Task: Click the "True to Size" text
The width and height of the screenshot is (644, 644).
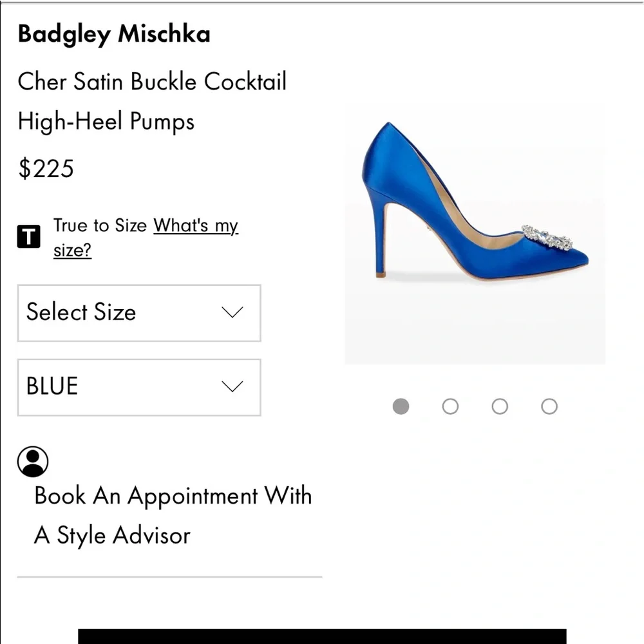Action: (98, 226)
